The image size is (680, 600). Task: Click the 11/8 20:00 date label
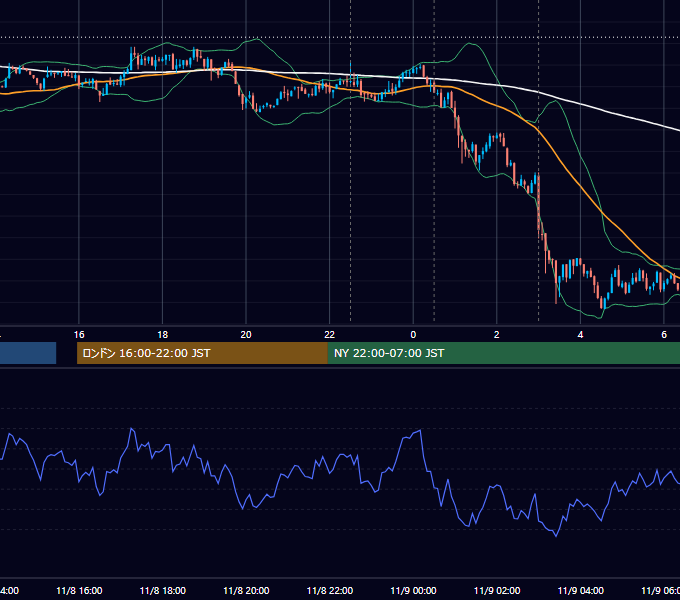click(x=246, y=590)
